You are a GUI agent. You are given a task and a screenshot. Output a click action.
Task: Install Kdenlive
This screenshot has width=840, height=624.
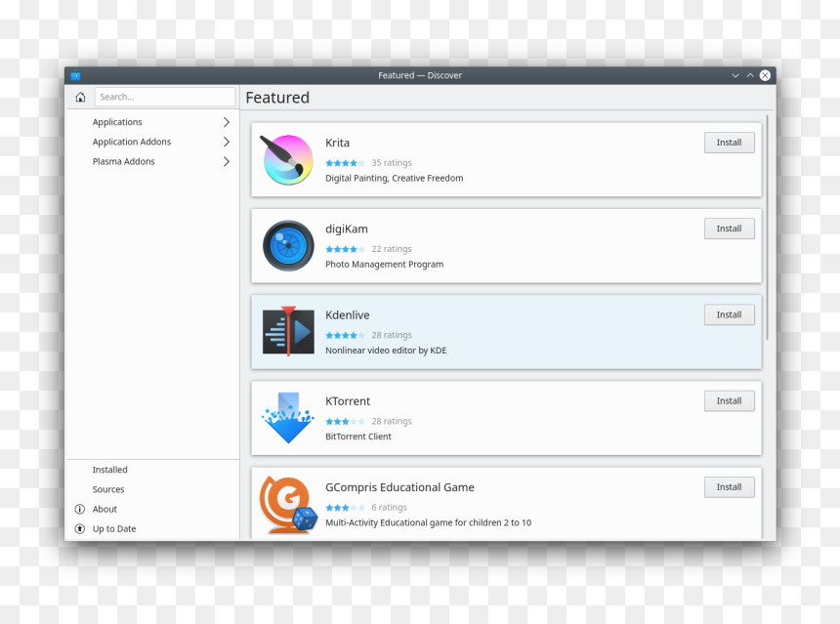[729, 315]
